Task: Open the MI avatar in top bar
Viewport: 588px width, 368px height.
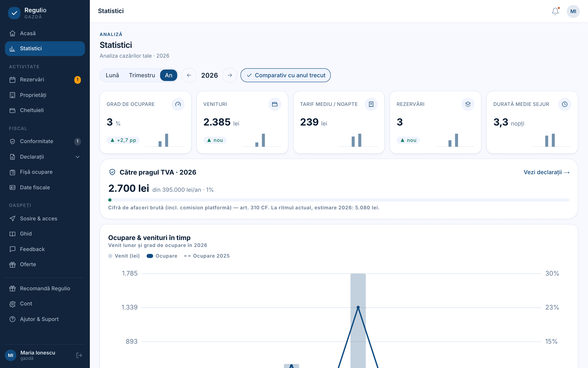Action: tap(573, 11)
